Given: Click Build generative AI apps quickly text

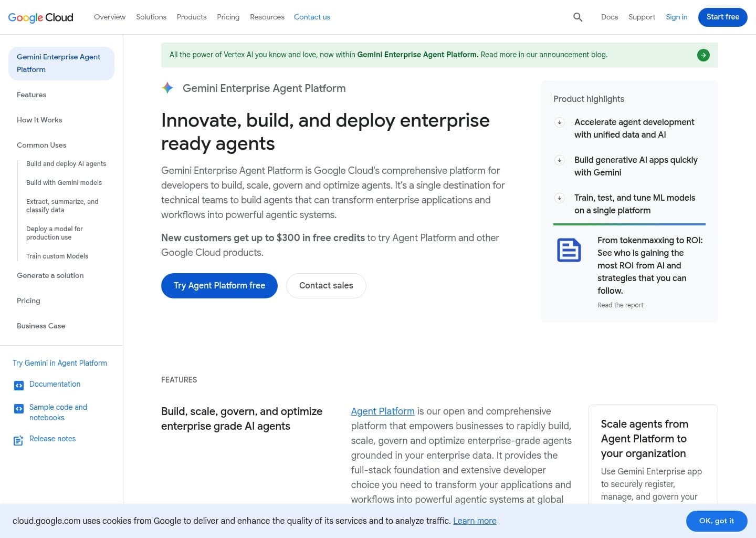Looking at the screenshot, I should click(636, 167).
